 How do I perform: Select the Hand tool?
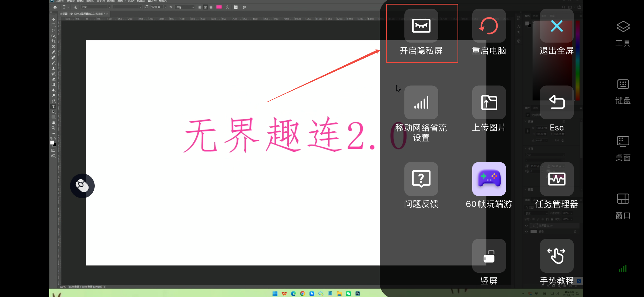[54, 123]
